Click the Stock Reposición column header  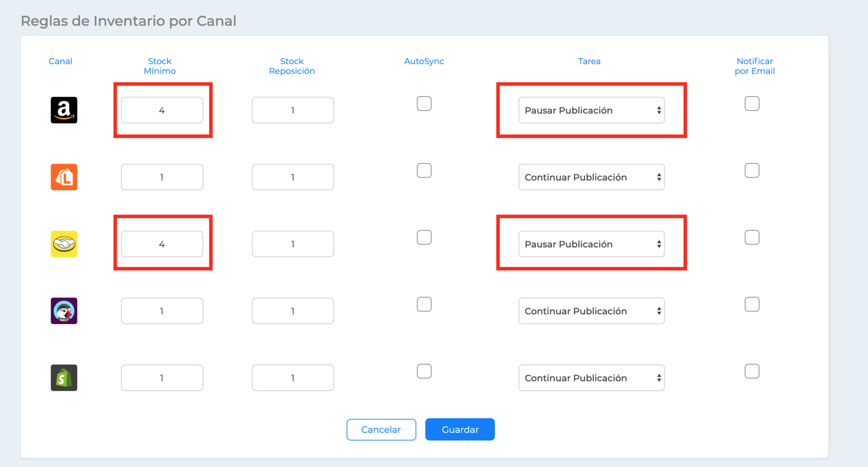point(292,66)
